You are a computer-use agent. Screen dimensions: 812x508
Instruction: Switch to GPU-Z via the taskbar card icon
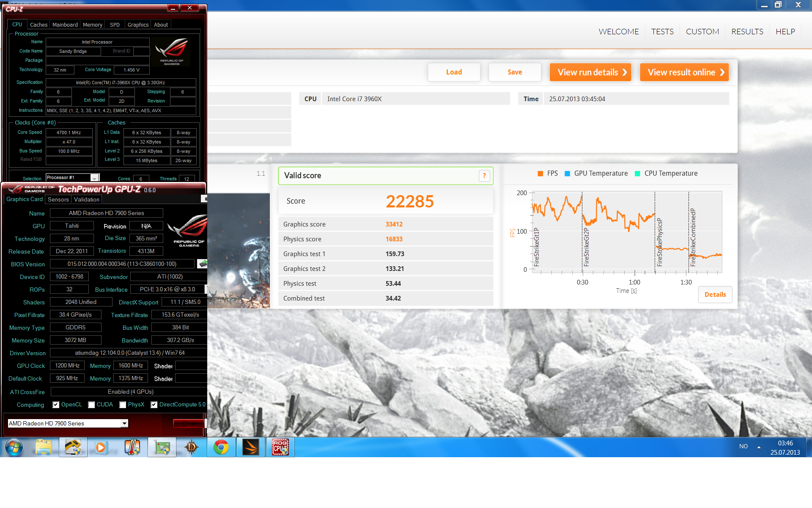coord(162,447)
